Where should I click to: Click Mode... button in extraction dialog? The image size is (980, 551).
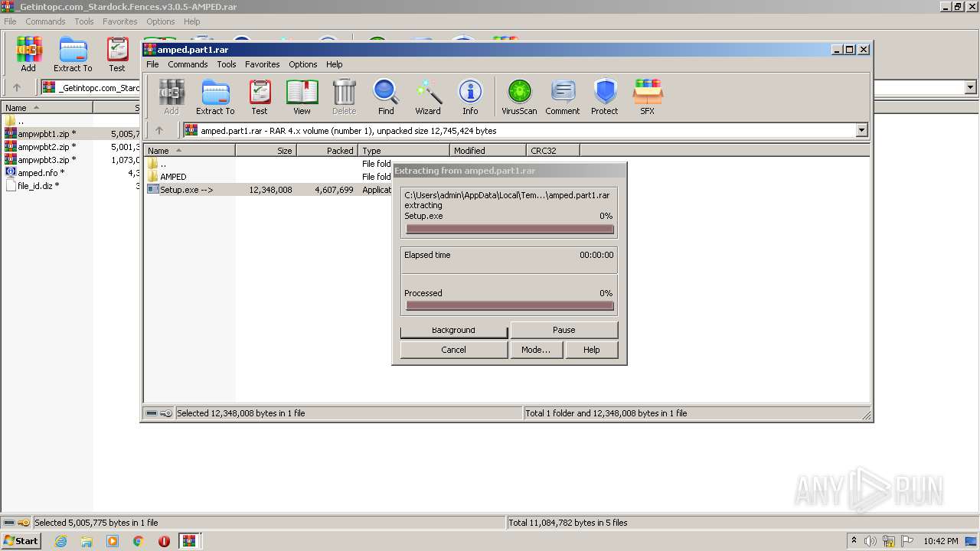click(536, 350)
